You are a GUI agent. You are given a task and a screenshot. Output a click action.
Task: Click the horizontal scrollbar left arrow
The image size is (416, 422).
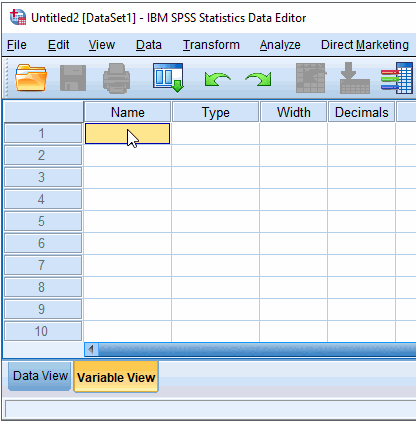(x=91, y=349)
